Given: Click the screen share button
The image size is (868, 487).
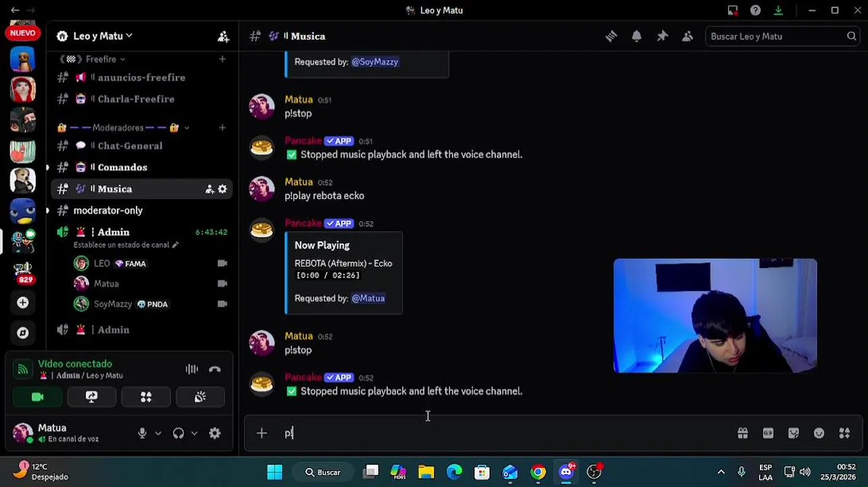Looking at the screenshot, I should click(91, 397).
